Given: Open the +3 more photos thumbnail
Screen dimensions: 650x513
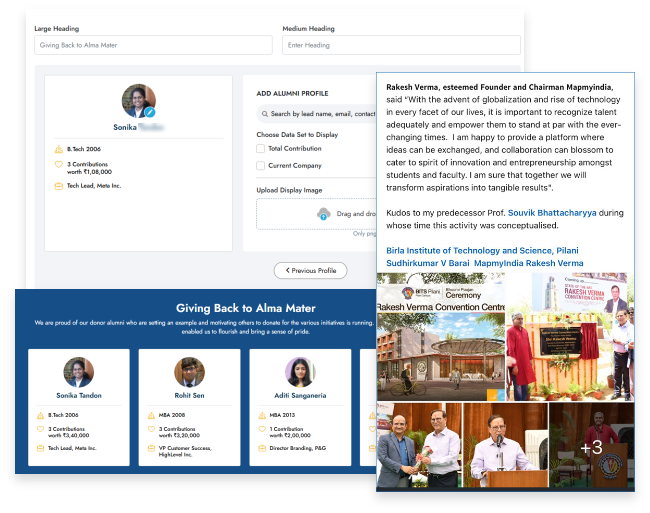Looking at the screenshot, I should pos(591,447).
